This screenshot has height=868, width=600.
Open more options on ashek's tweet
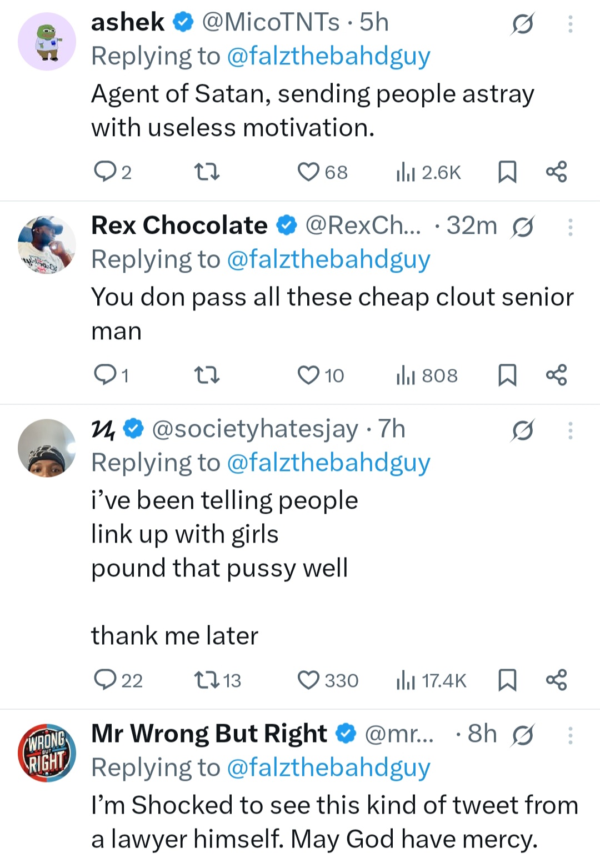coord(570,24)
